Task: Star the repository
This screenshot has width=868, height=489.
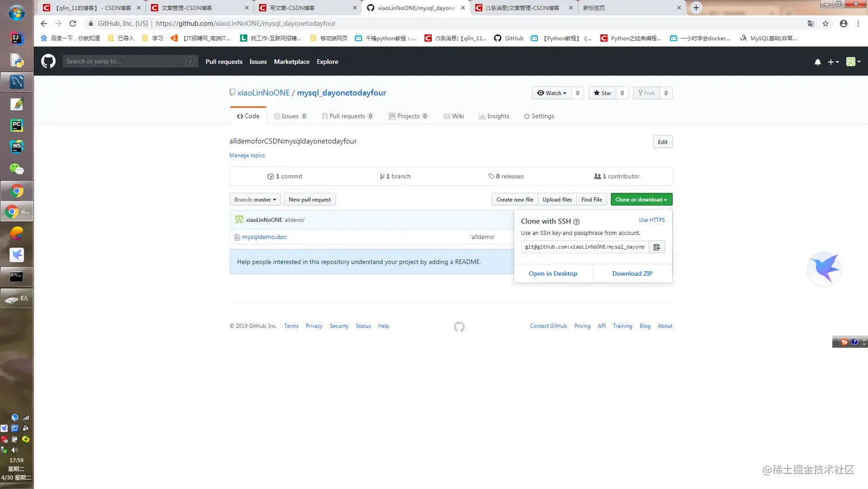Action: tap(602, 93)
